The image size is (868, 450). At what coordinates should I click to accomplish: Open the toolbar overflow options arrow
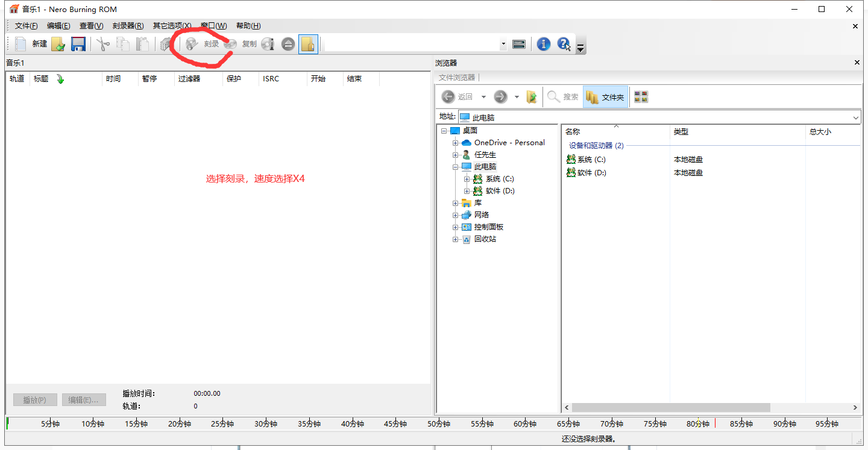[580, 48]
